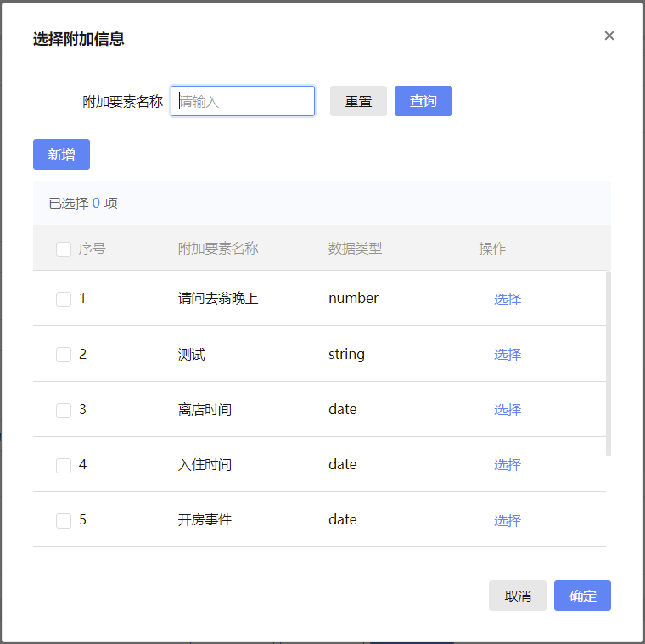
Task: Click 选择 link for 请问去翁晚上
Action: [x=508, y=299]
